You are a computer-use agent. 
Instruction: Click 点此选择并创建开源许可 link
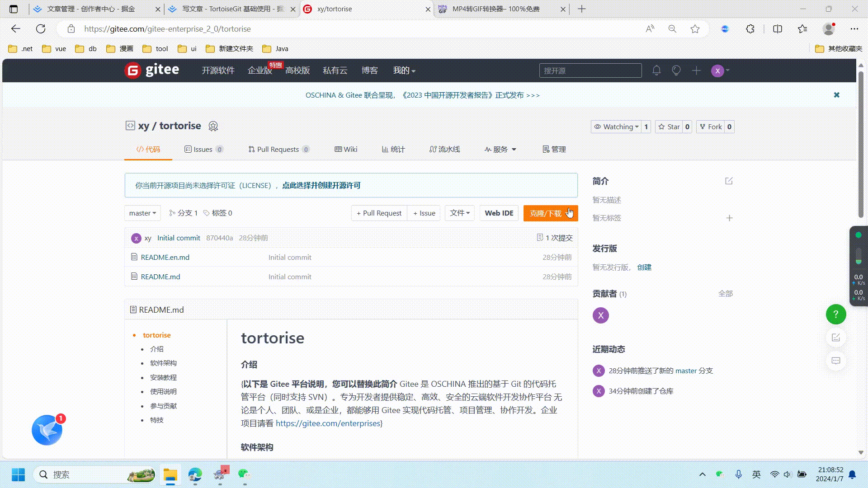point(321,186)
